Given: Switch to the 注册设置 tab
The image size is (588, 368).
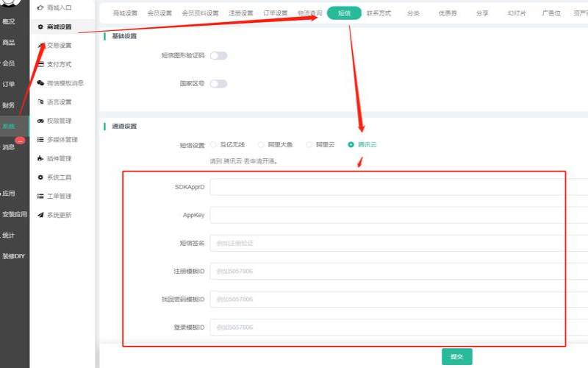Looking at the screenshot, I should click(x=241, y=13).
